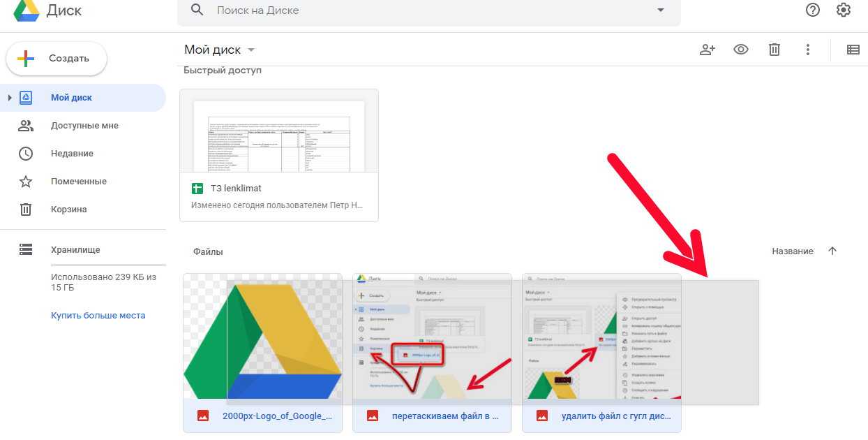Viewport: 868px width, 440px height.
Task: Click the 'Быстрый доступ' section heading
Action: pyautogui.click(x=223, y=71)
